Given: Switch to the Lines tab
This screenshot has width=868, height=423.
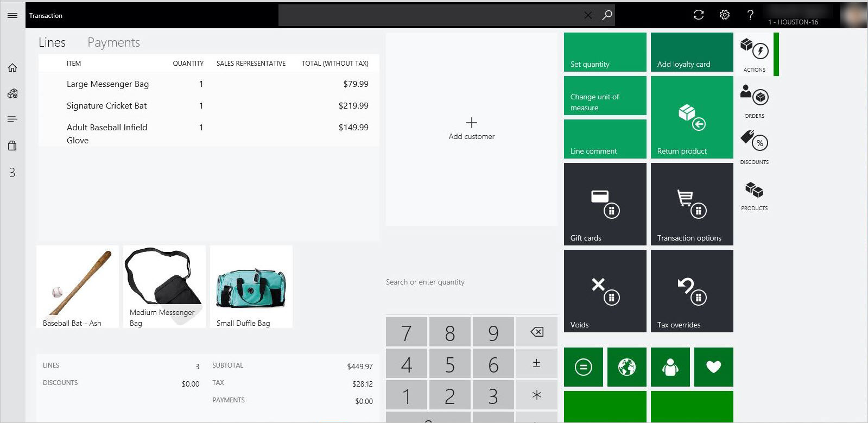Looking at the screenshot, I should click(52, 42).
